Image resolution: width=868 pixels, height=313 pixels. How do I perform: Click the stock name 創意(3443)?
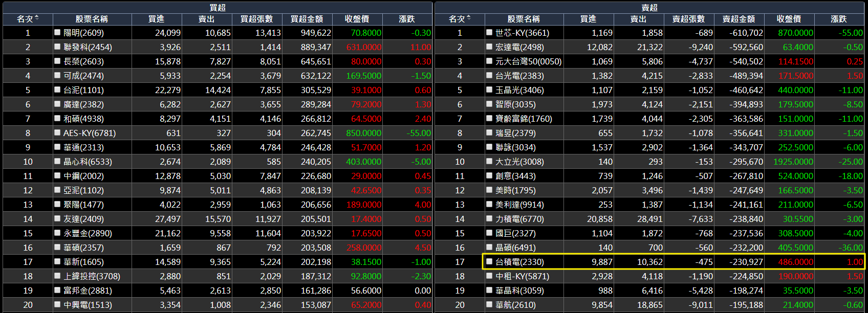pyautogui.click(x=515, y=176)
